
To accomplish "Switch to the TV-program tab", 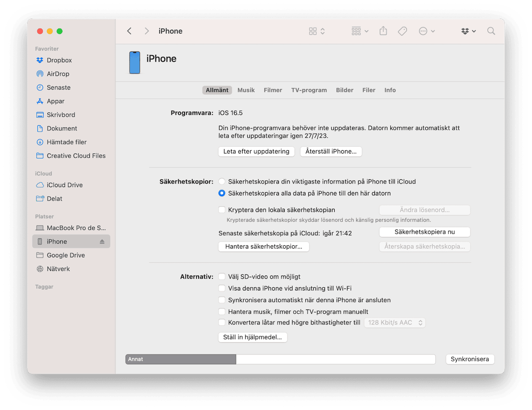I will tap(309, 90).
